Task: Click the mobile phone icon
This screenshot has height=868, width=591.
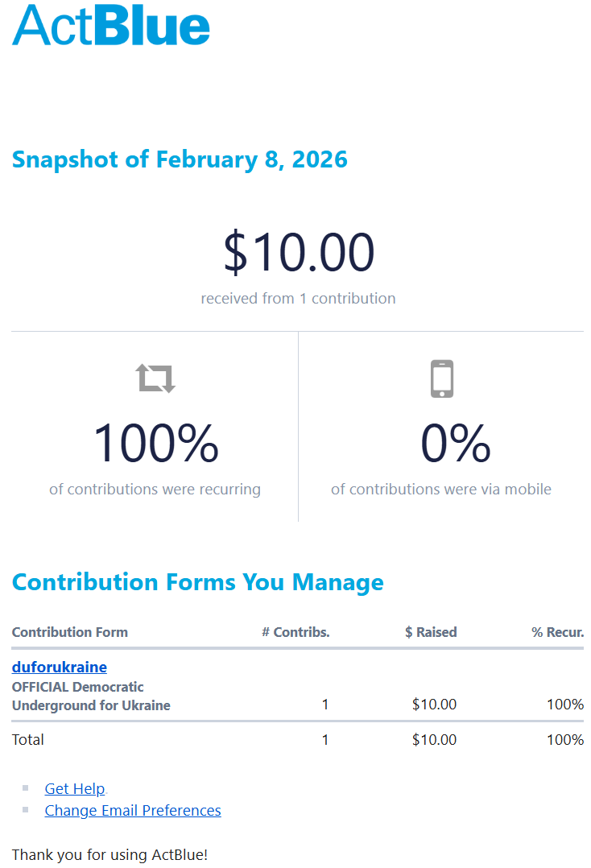Action: [x=442, y=378]
